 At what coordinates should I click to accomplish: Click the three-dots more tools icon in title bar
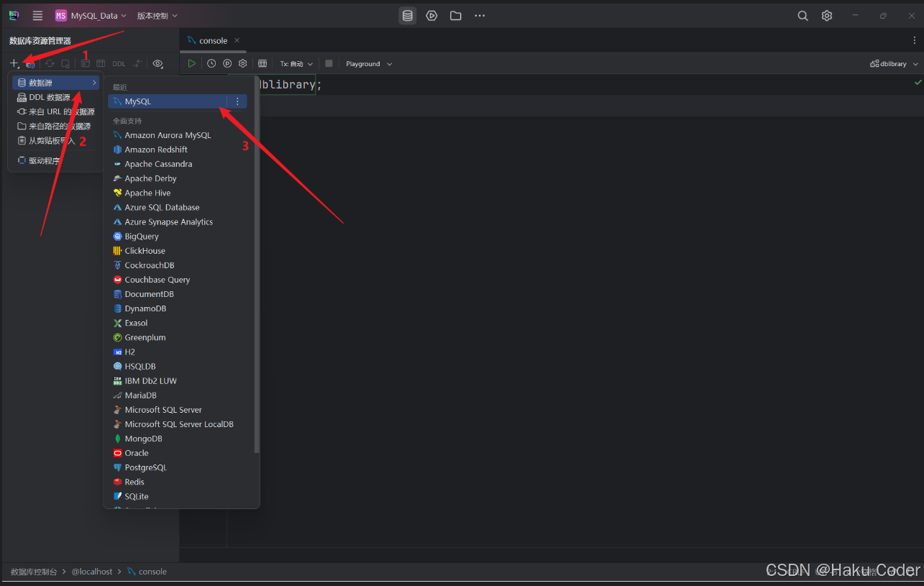480,16
